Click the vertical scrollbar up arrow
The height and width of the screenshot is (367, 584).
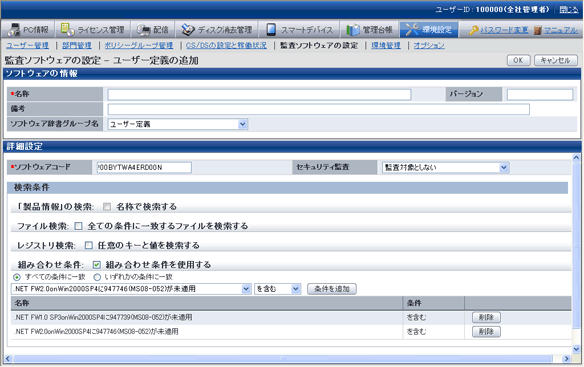[576, 158]
